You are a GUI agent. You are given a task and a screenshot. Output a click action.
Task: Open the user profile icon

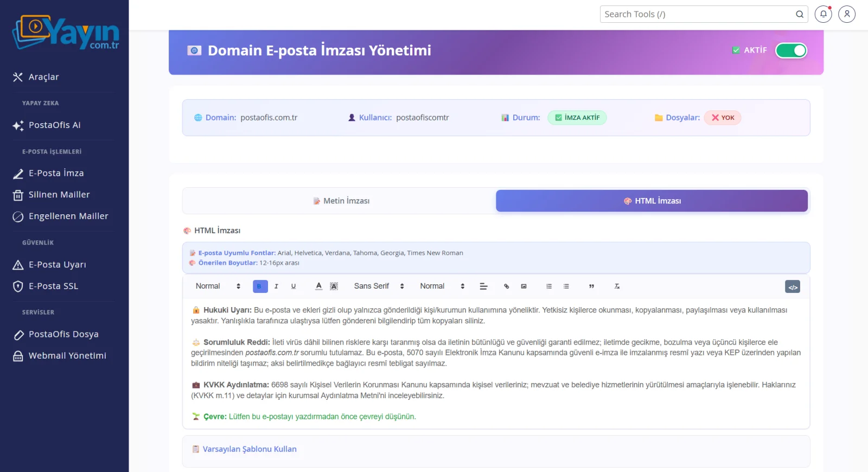(x=847, y=14)
